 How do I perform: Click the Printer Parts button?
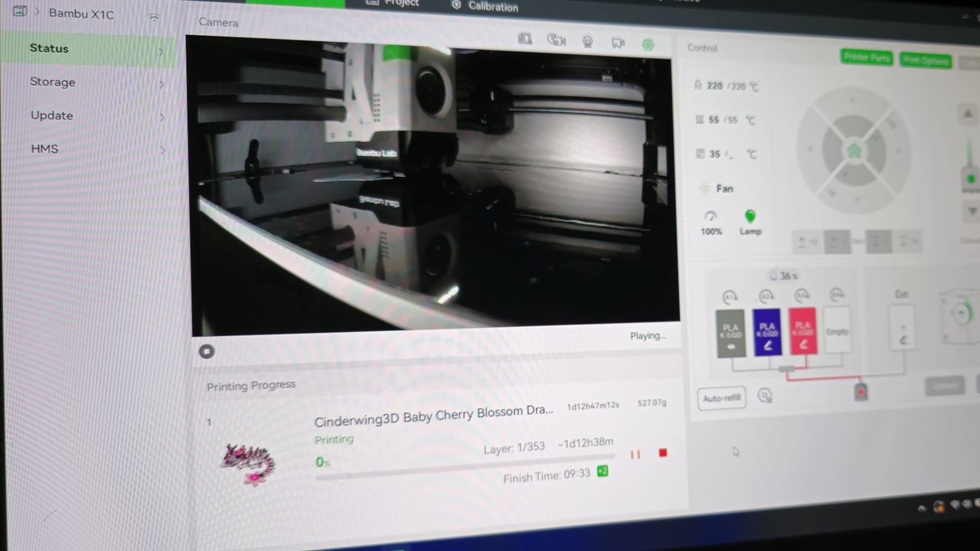pyautogui.click(x=867, y=57)
